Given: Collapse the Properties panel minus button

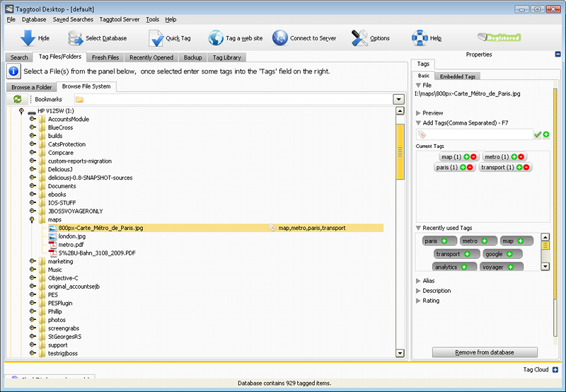Looking at the screenshot, I should pyautogui.click(x=558, y=54).
